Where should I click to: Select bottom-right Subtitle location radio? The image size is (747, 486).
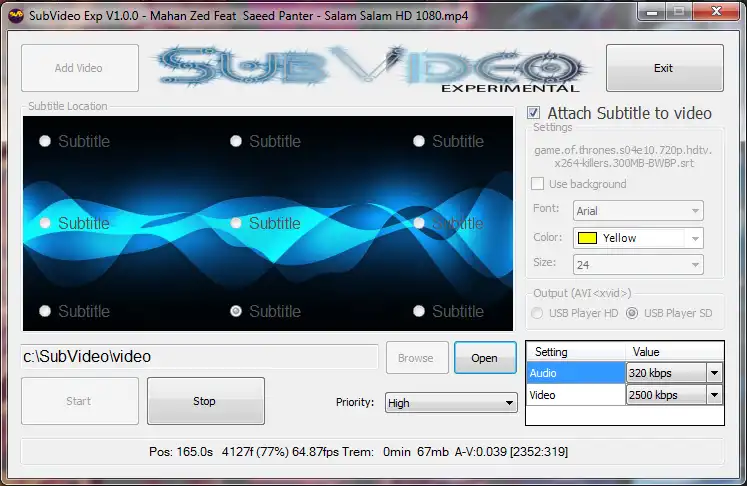pos(419,311)
